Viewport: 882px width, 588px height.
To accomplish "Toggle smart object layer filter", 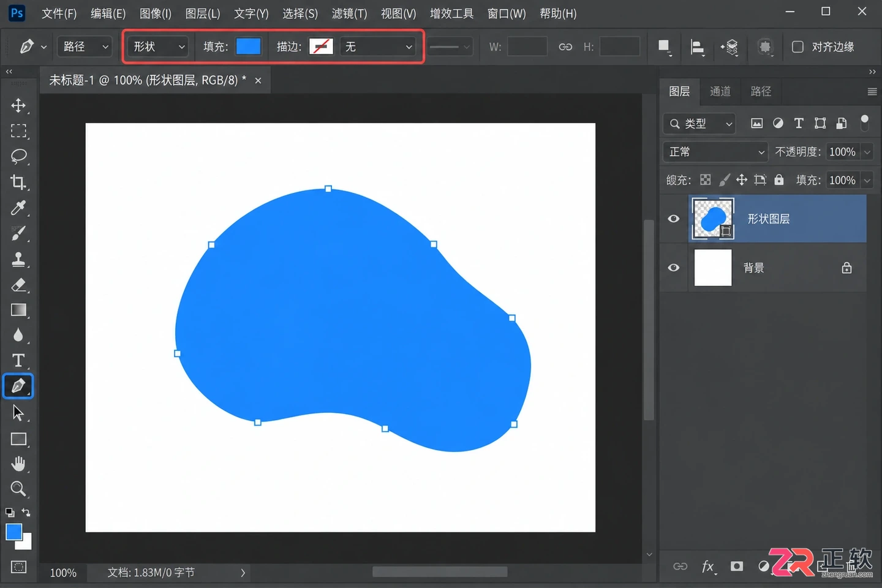I will [x=842, y=123].
